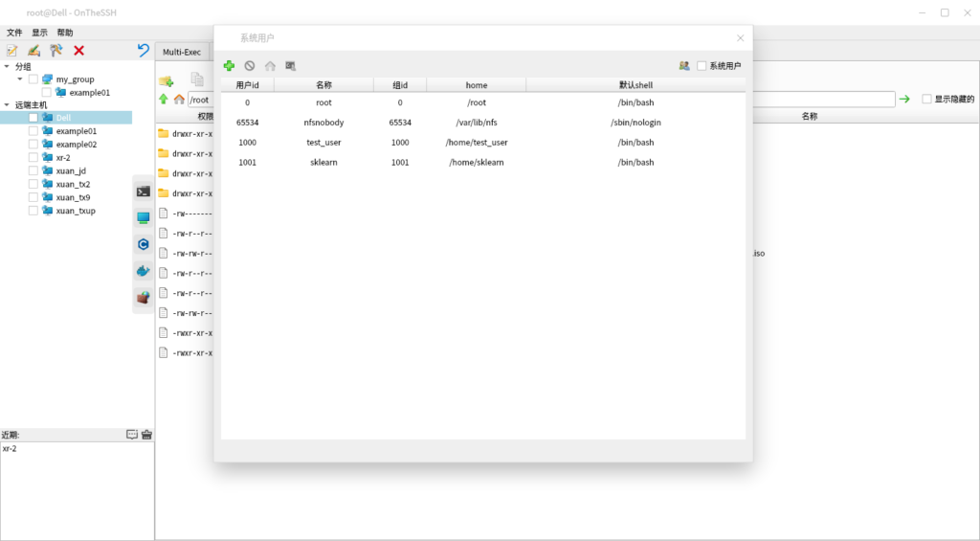Screen dimensions: 980x541
Task: Tick the 显示隐藏的 checkbox
Action: click(x=926, y=100)
